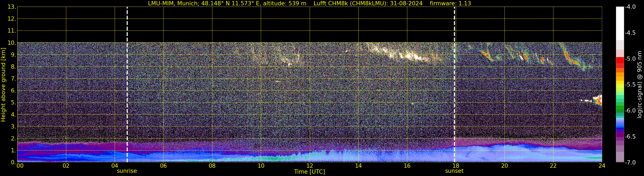The image size is (644, 176).
Task: Click the colorbar label 'log(rc-signal) @ 905 nm'
Action: [640, 85]
